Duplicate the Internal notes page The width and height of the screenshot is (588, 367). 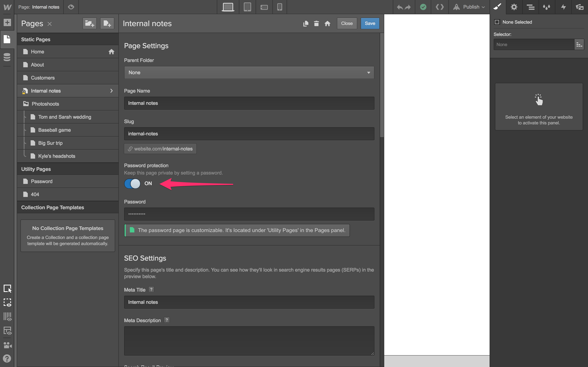(306, 23)
